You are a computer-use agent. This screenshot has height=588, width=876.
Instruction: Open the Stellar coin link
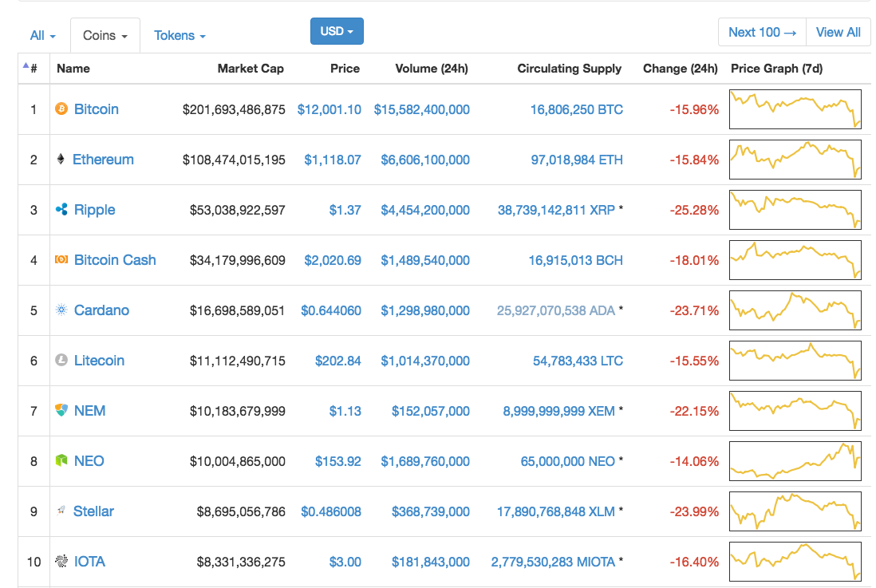pyautogui.click(x=93, y=511)
